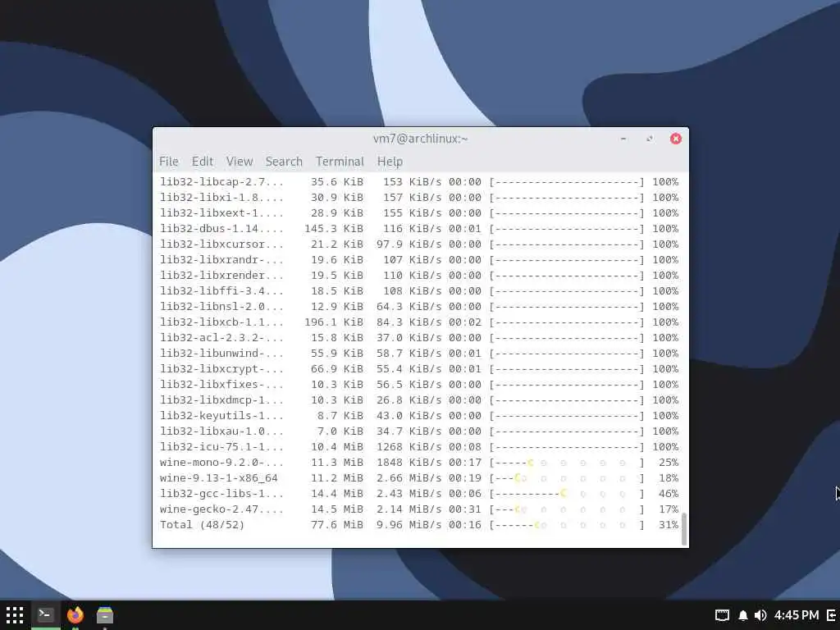Click the logout icon in tray

pyautogui.click(x=832, y=615)
